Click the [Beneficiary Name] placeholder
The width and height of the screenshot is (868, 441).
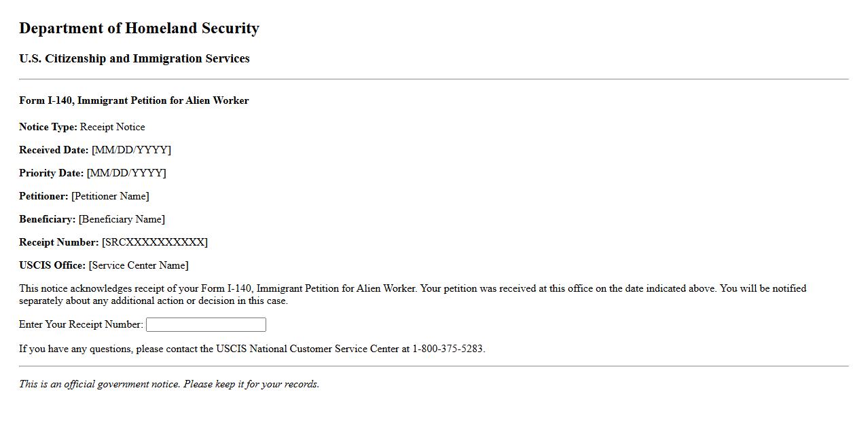pos(122,219)
